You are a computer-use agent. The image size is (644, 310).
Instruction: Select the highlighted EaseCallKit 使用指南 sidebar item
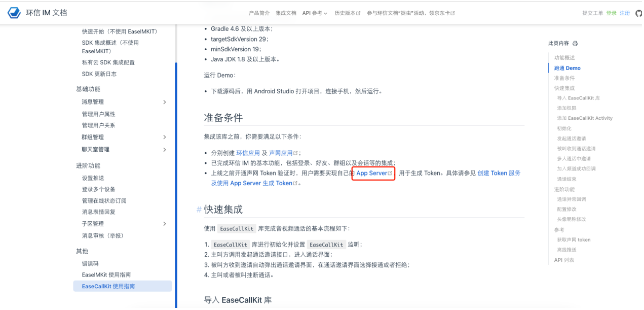click(x=123, y=287)
